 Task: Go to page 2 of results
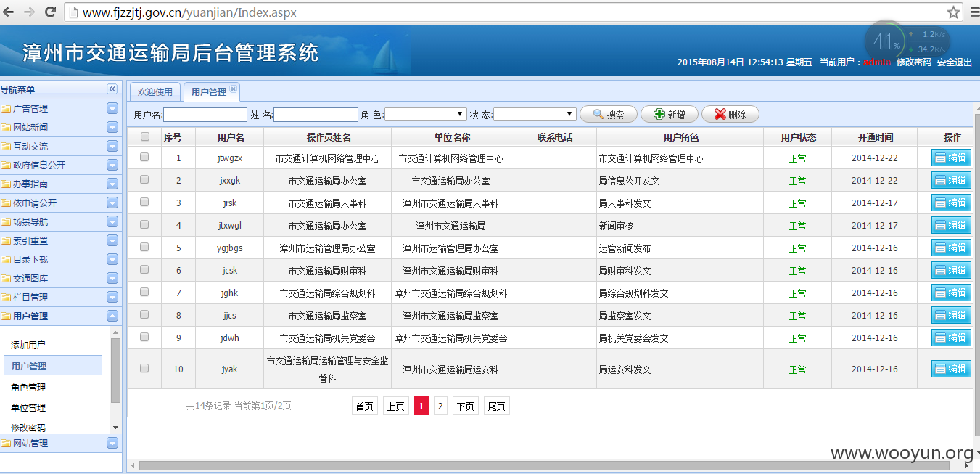point(440,406)
